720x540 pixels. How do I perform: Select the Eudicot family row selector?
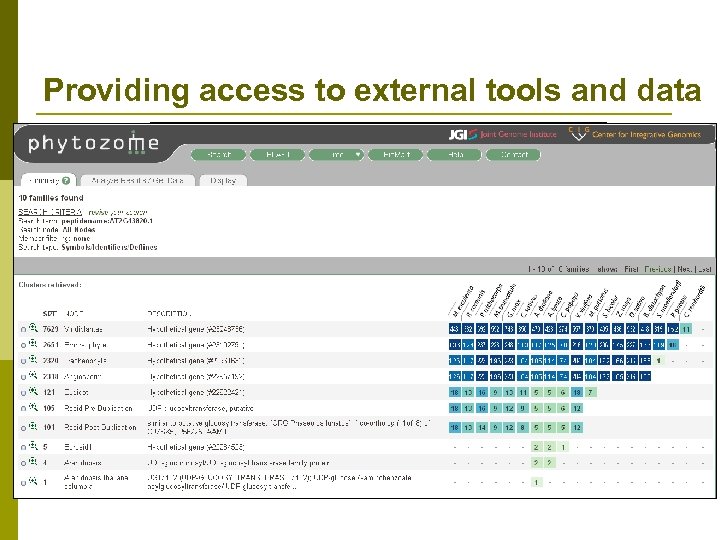coord(23,393)
